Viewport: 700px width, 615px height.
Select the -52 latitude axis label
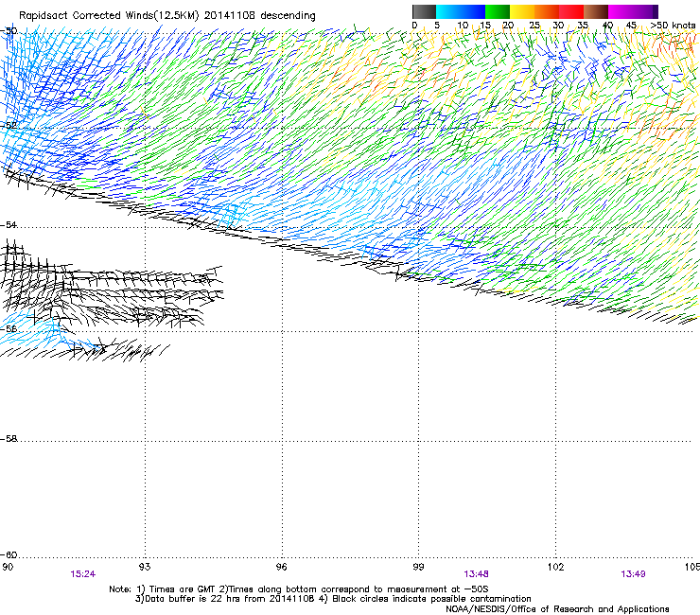9,126
